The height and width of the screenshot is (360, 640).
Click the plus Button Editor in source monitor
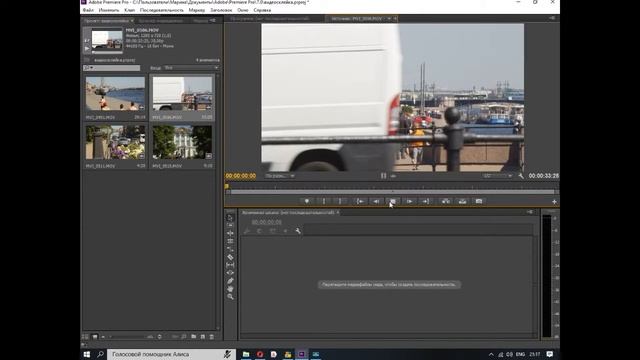point(554,202)
